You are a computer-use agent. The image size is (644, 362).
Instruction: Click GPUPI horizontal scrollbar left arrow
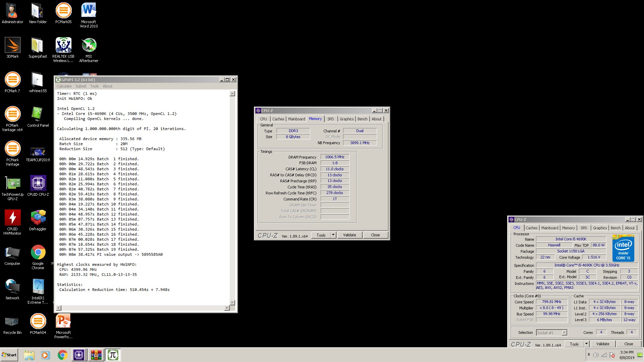coord(59,308)
